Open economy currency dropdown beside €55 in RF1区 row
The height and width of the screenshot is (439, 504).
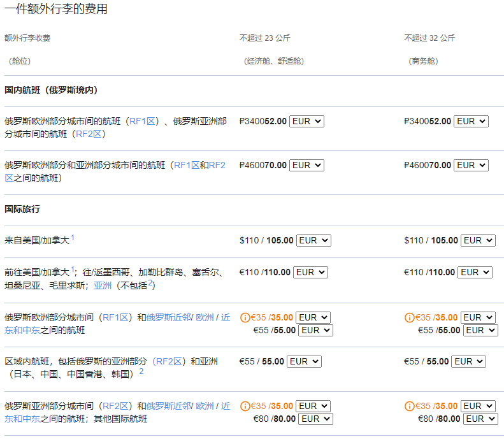[x=317, y=330]
